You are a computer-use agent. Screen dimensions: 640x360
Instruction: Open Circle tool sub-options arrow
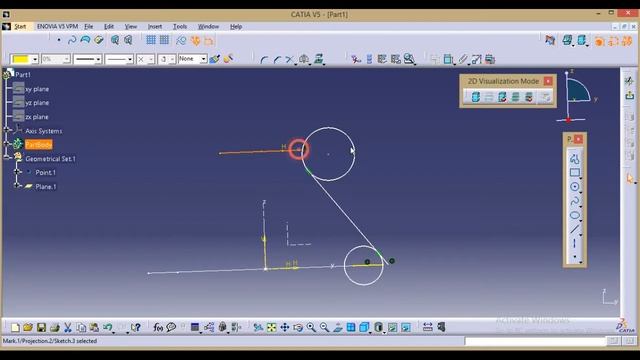(580, 193)
